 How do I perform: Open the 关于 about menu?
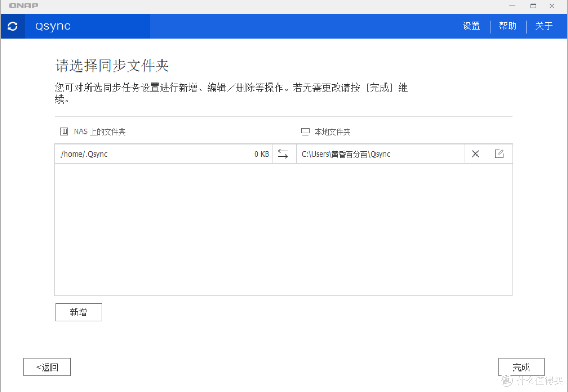pos(544,26)
